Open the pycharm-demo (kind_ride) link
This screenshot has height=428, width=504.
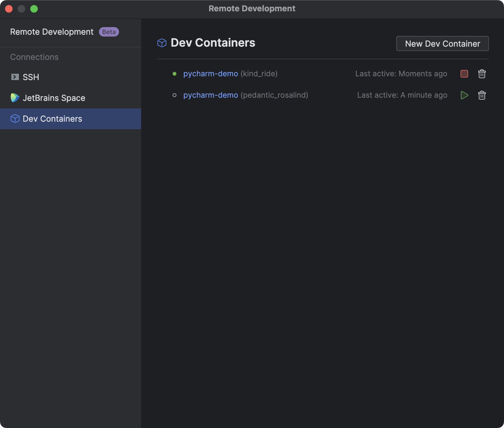tap(210, 73)
